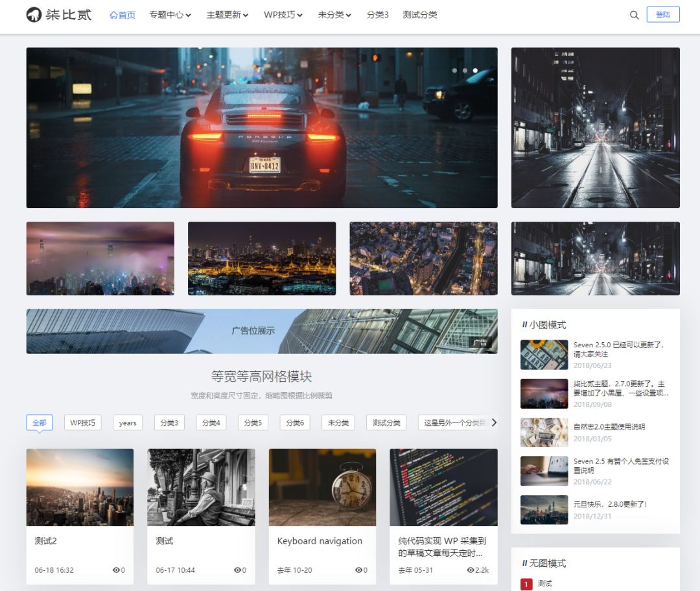This screenshot has width=700, height=591.
Task: Click the 元旦快乐 article sidebar thumbnail
Action: pos(544,510)
